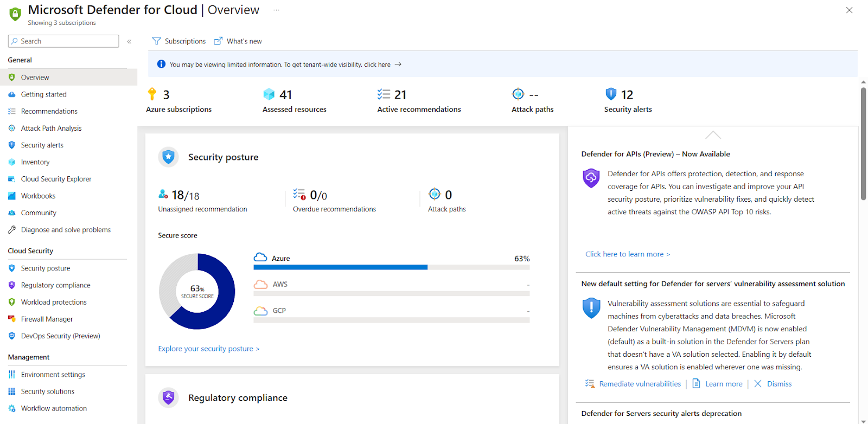Click the Security posture card shield icon
Screen dimensions: 868x424
click(168, 157)
